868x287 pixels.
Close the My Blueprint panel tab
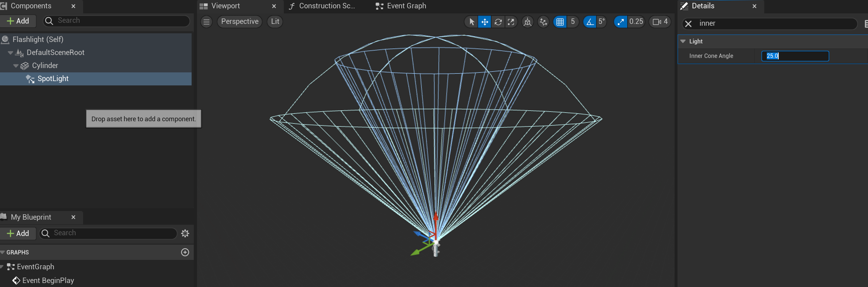pyautogui.click(x=73, y=217)
